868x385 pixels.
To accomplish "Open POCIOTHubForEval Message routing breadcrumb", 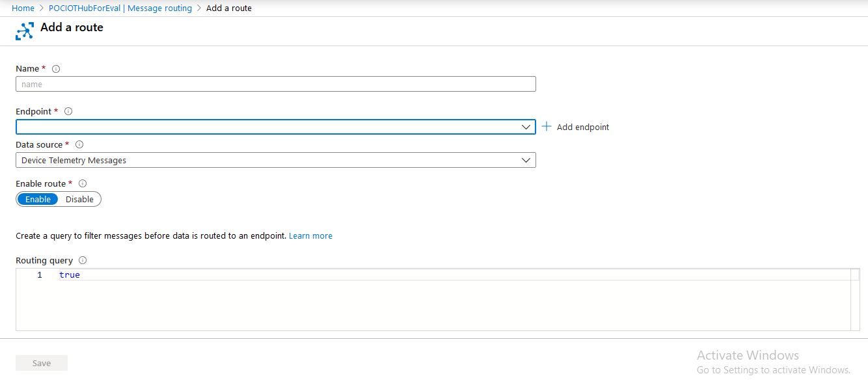I will click(120, 8).
